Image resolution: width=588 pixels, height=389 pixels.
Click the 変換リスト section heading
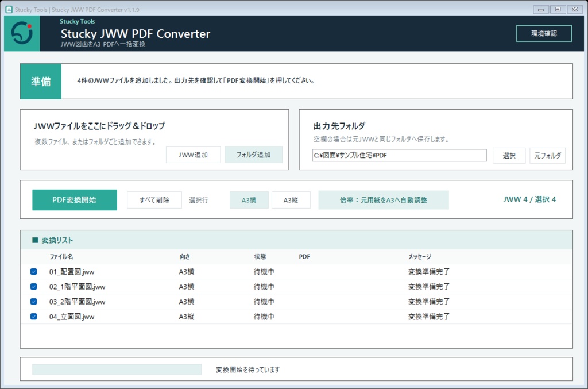57,240
